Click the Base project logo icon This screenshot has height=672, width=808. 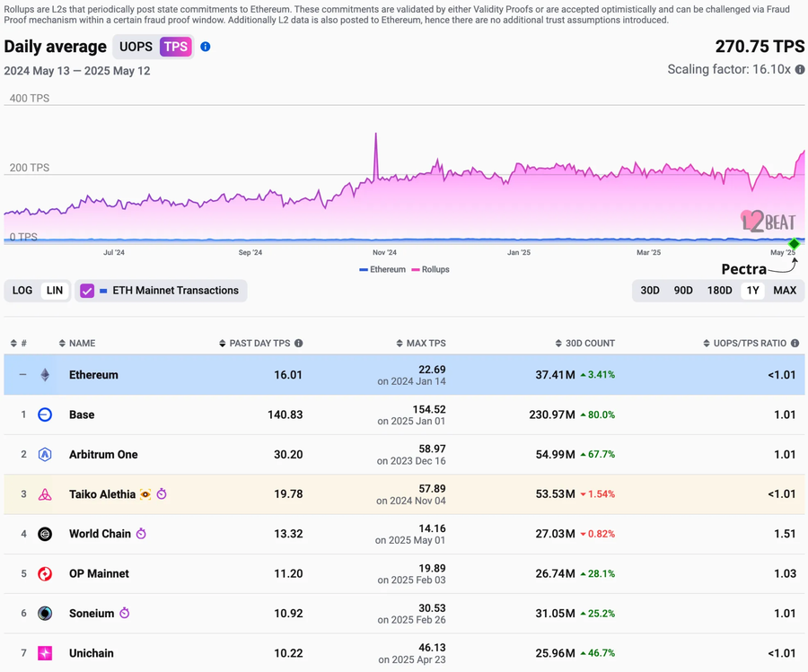click(x=45, y=415)
